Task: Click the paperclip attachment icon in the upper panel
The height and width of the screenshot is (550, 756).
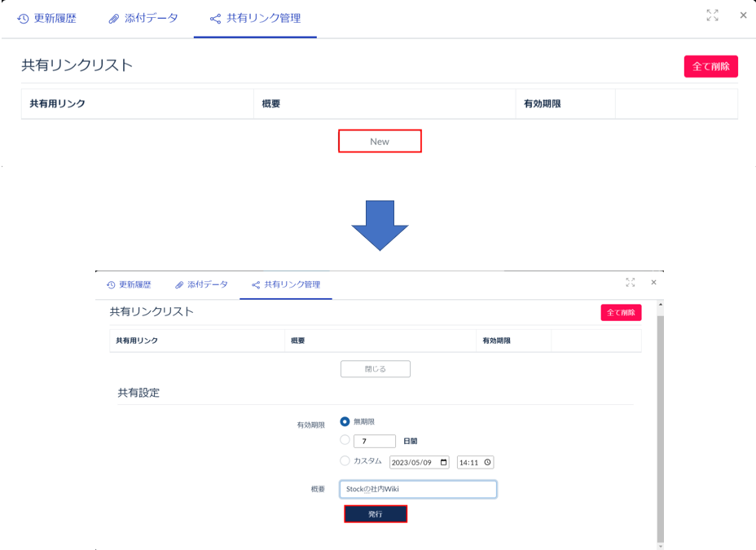Action: pyautogui.click(x=116, y=19)
